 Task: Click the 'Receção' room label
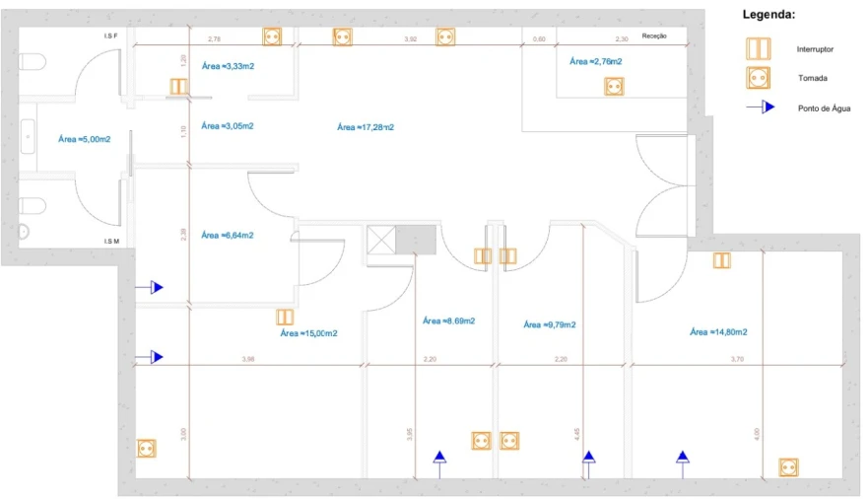pos(654,36)
